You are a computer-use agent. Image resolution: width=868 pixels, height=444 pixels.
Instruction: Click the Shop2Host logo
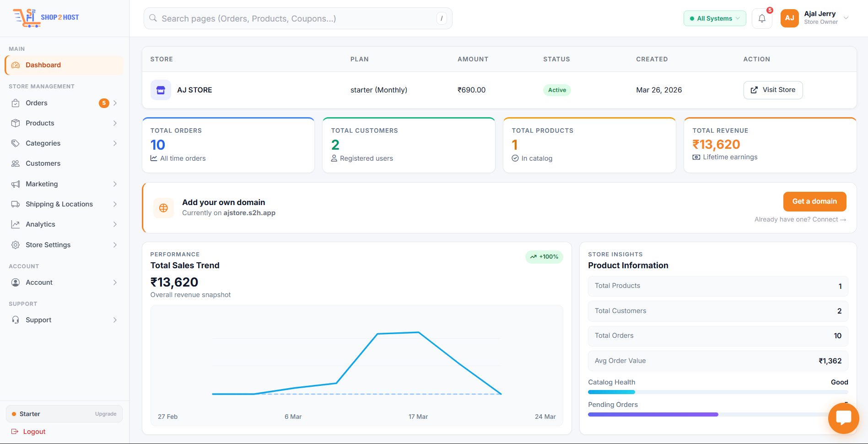tap(46, 18)
